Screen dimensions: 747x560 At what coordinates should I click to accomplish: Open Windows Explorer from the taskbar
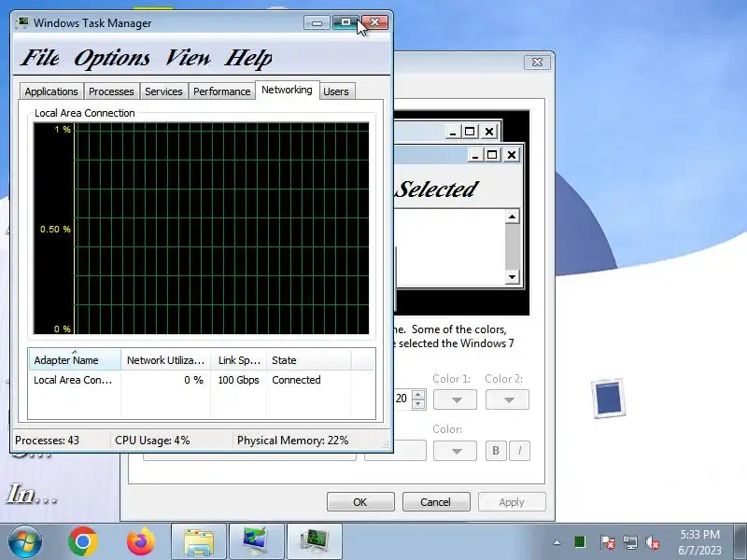coord(199,541)
